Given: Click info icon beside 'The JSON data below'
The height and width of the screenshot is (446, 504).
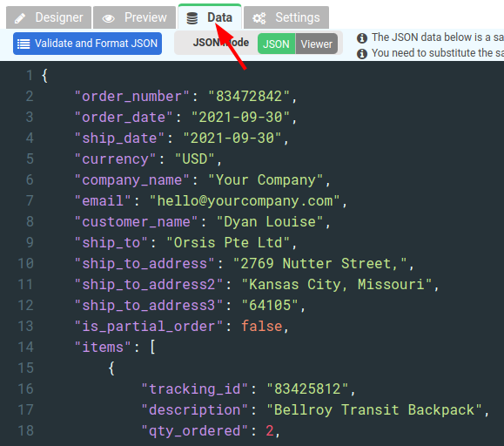Looking at the screenshot, I should coord(362,38).
